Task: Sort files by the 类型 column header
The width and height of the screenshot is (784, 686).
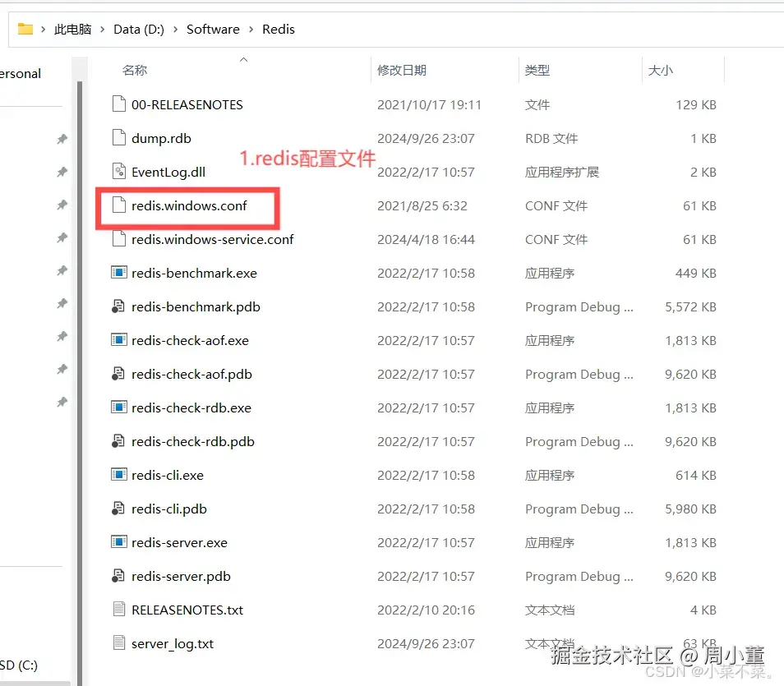Action: point(537,70)
